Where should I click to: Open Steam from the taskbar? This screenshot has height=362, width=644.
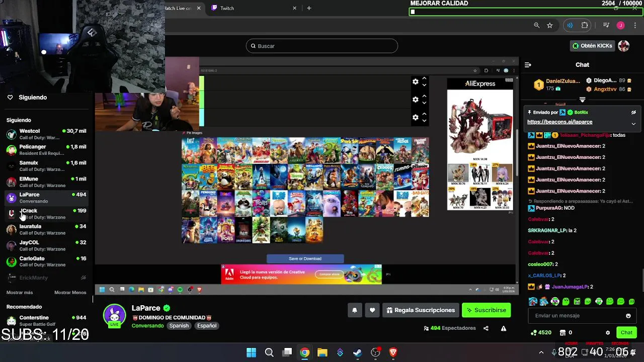click(358, 352)
